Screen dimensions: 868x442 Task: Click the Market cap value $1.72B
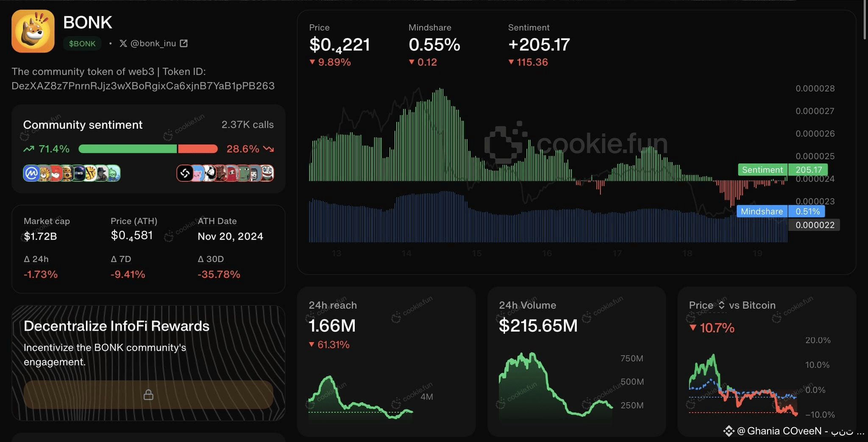pos(40,236)
